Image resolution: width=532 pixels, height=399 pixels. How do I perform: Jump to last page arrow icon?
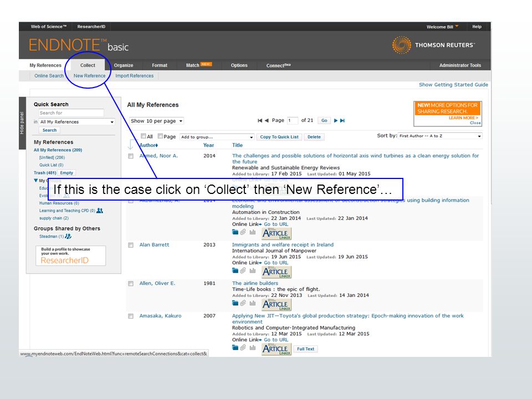point(342,120)
